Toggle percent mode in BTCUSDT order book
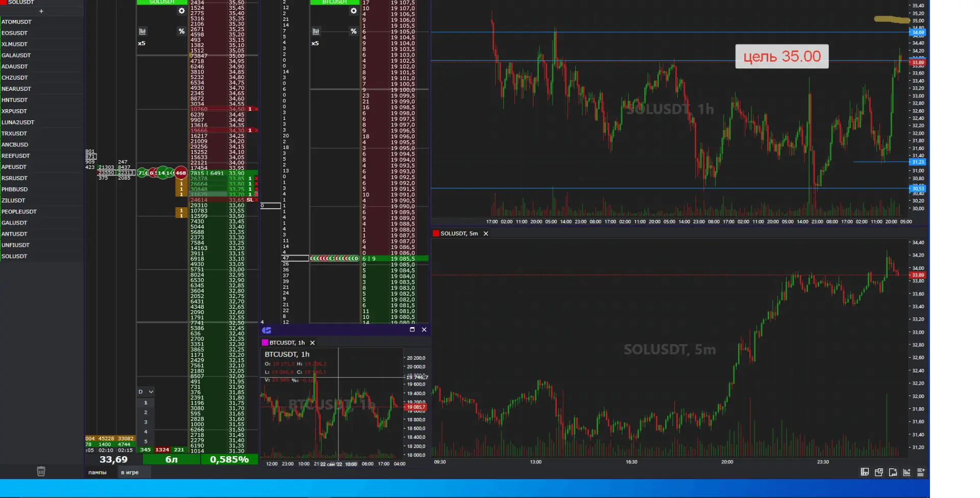 click(x=354, y=32)
